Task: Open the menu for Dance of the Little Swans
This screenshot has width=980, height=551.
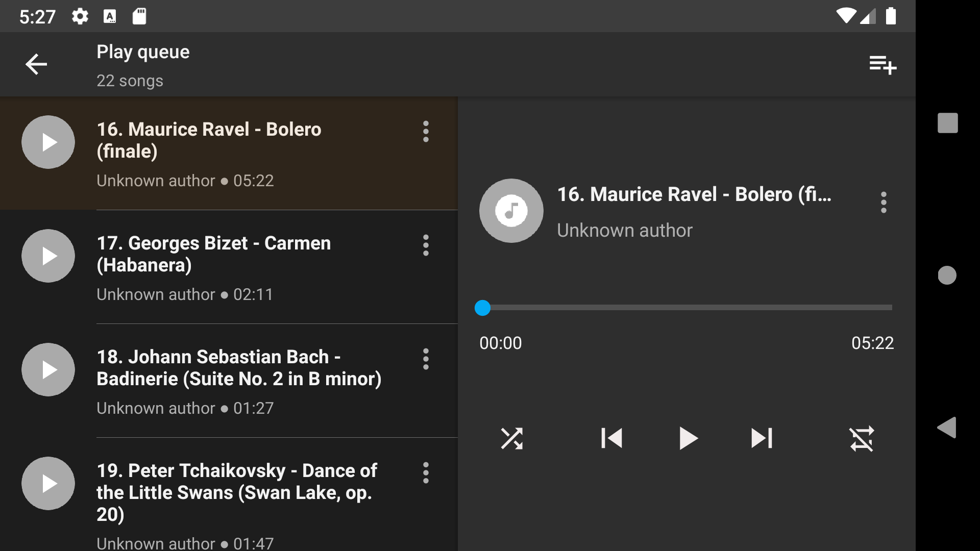Action: [426, 472]
